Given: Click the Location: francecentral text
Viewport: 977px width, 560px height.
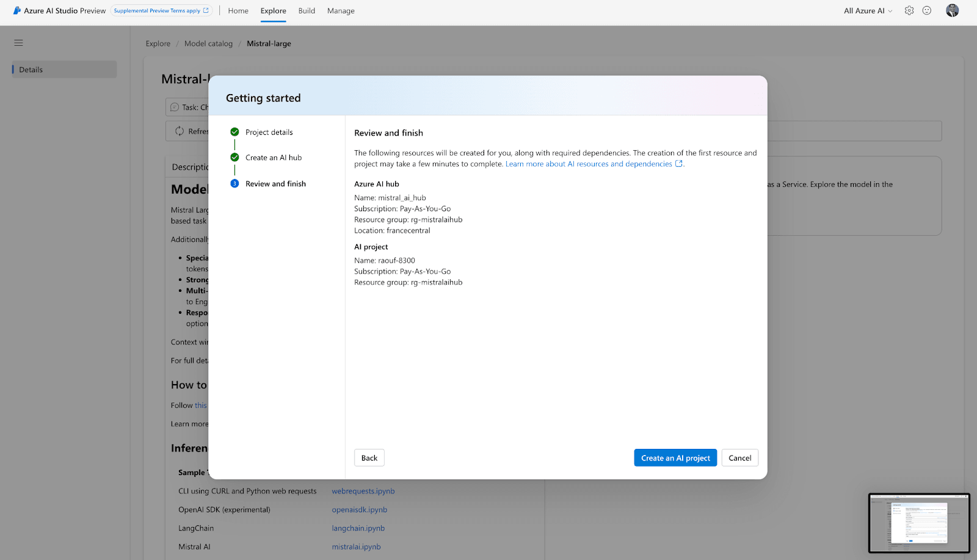Looking at the screenshot, I should click(392, 231).
